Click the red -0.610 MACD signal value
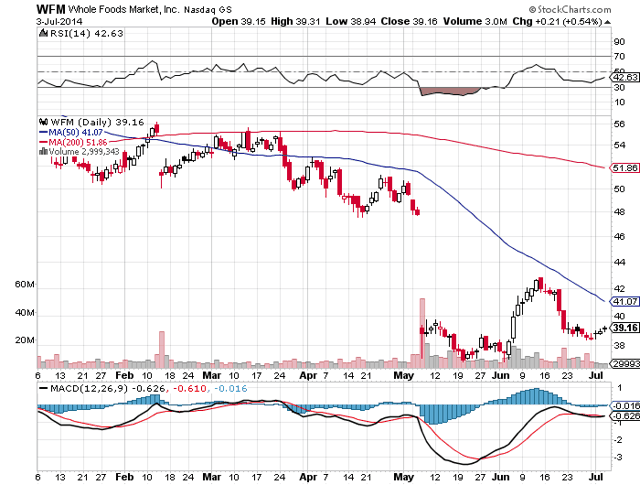Screen dimensions: 640x485 pos(190,388)
